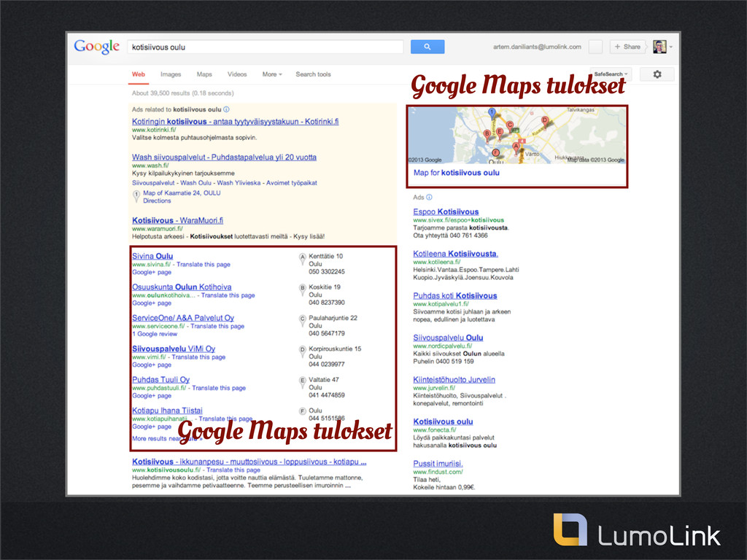Switch to the Videos tab

tap(237, 74)
